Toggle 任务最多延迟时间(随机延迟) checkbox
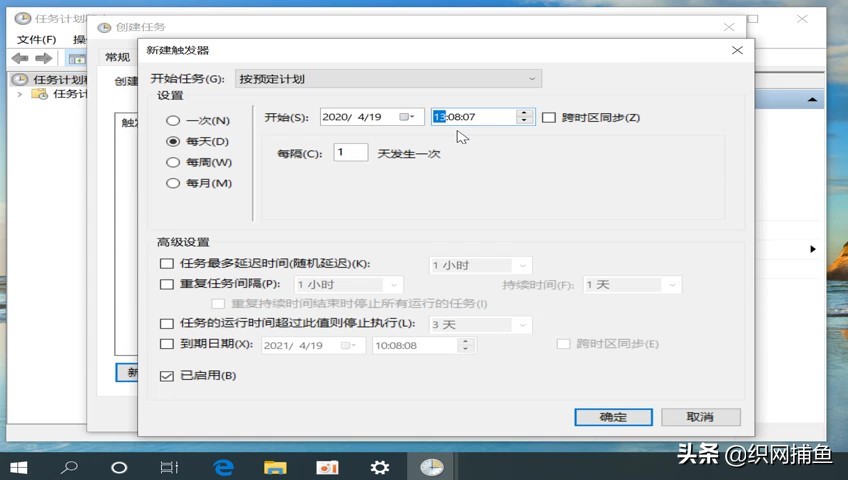Image resolution: width=848 pixels, height=480 pixels. 167,264
